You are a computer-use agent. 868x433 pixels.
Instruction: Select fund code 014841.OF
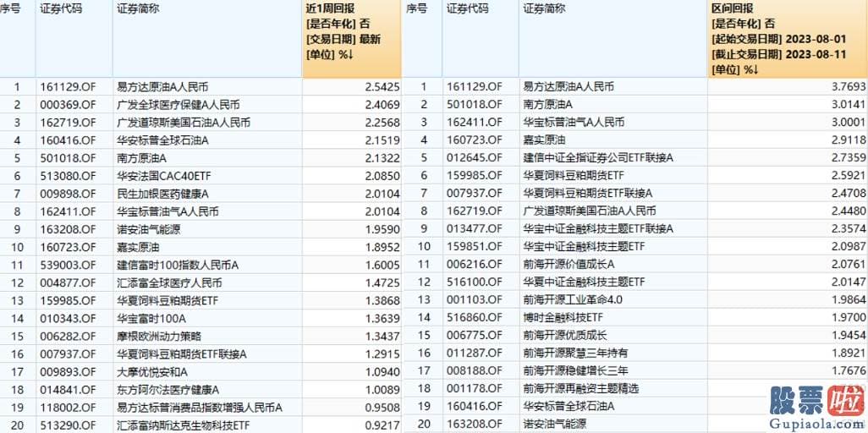[68, 390]
